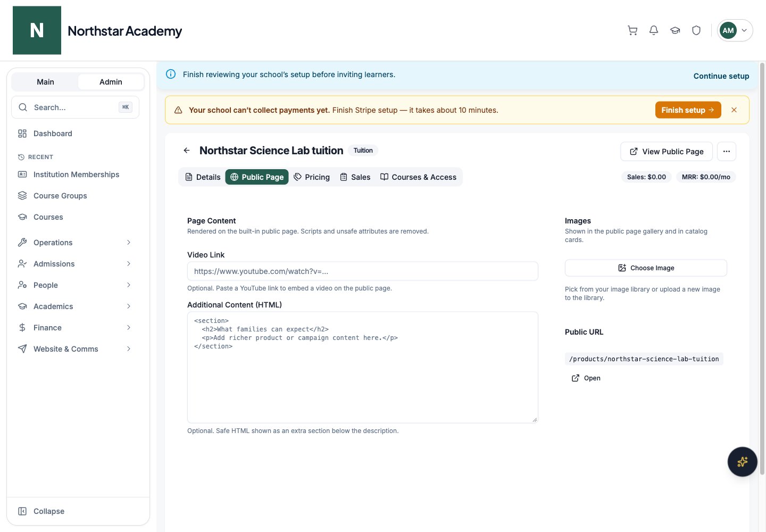Click the /products/northstar-science-lab-tuition URL text
Image resolution: width=766 pixels, height=532 pixels.
coord(644,359)
